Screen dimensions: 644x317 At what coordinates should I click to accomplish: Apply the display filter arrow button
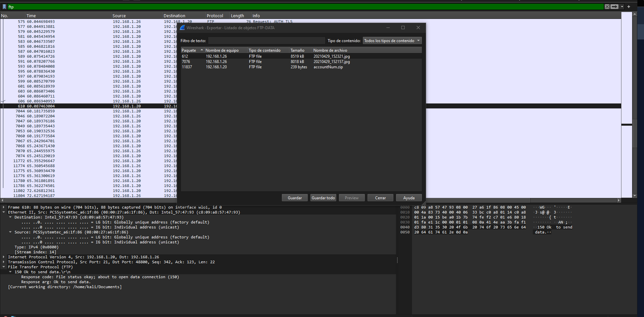[614, 7]
